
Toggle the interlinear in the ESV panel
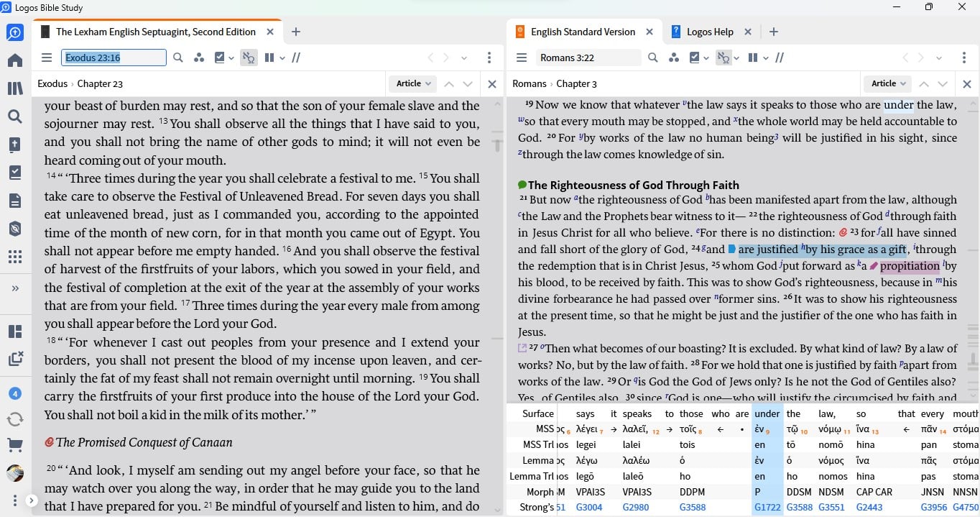click(724, 58)
